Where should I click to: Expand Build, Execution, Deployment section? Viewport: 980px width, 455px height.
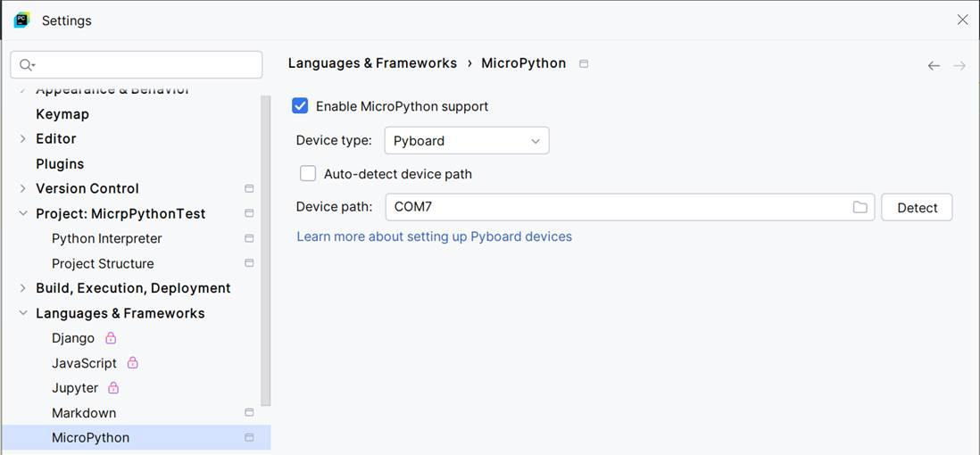click(x=23, y=288)
